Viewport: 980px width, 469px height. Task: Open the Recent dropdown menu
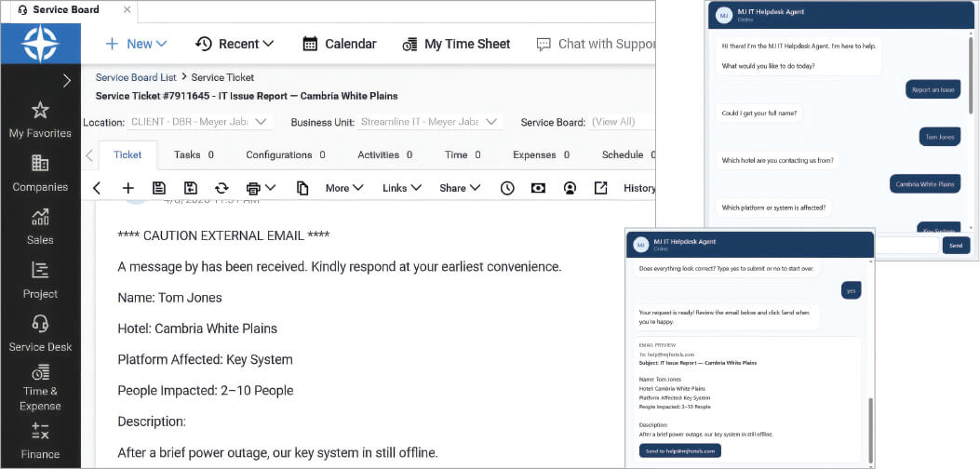click(x=235, y=44)
